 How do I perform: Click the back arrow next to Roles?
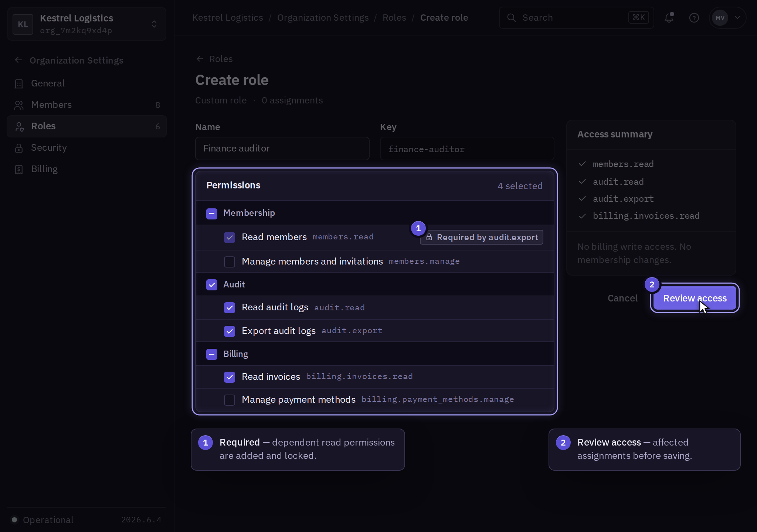tap(200, 59)
